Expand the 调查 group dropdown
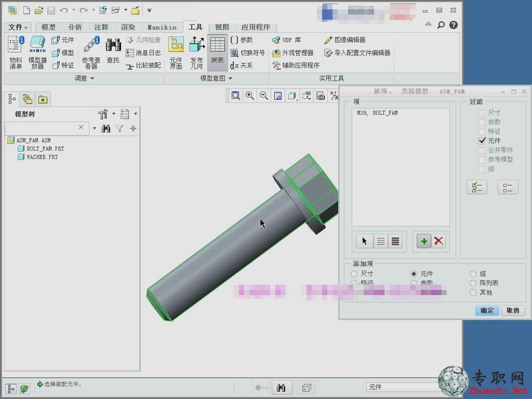The image size is (532, 399). pos(85,78)
